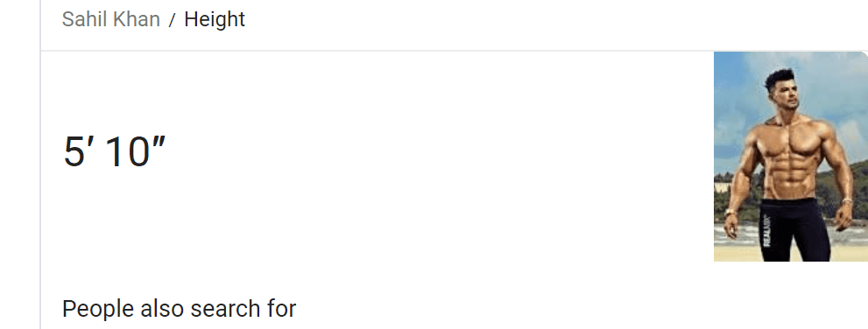Click the word Sahil in the breadcrumb
The width and height of the screenshot is (868, 329).
click(85, 19)
